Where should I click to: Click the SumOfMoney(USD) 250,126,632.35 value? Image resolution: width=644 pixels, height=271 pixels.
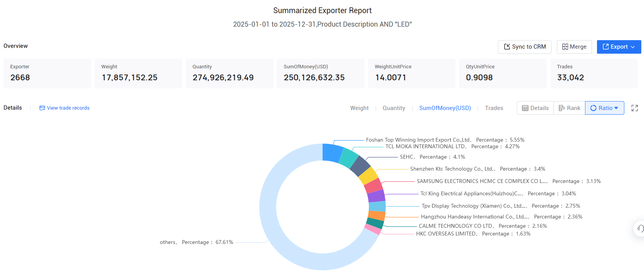314,78
